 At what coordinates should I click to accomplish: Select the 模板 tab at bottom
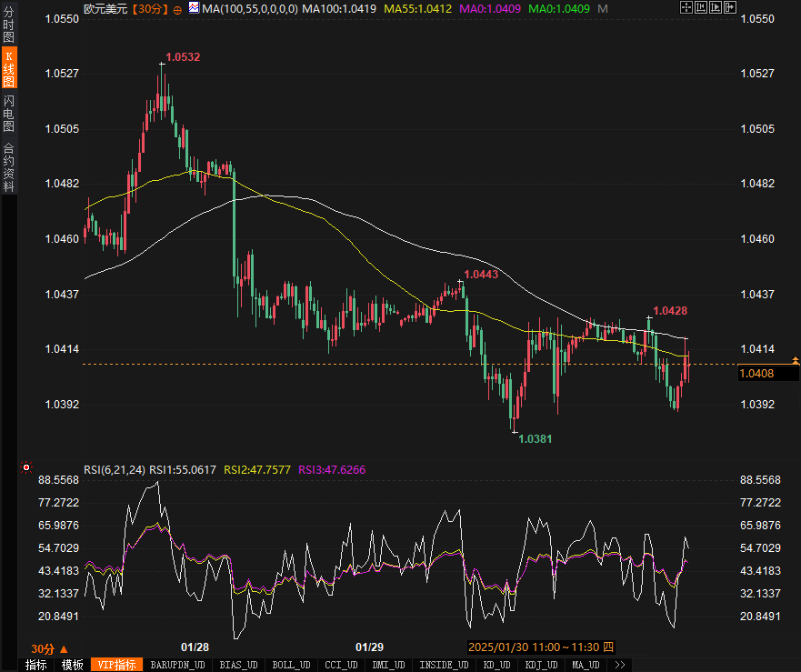click(72, 665)
